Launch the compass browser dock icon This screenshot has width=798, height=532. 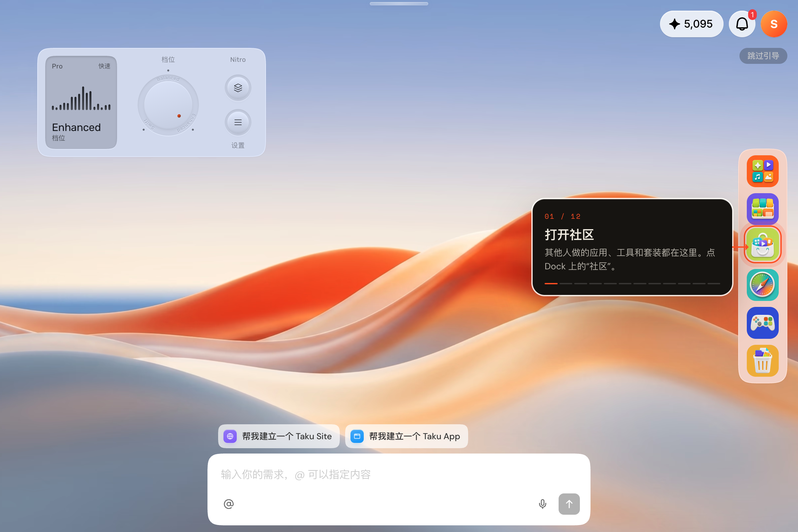click(x=762, y=285)
